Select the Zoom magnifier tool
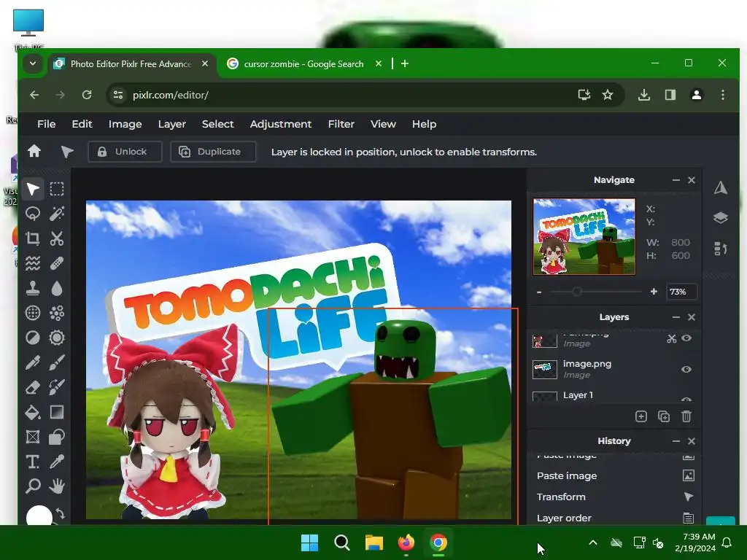This screenshot has height=560, width=747. click(32, 486)
